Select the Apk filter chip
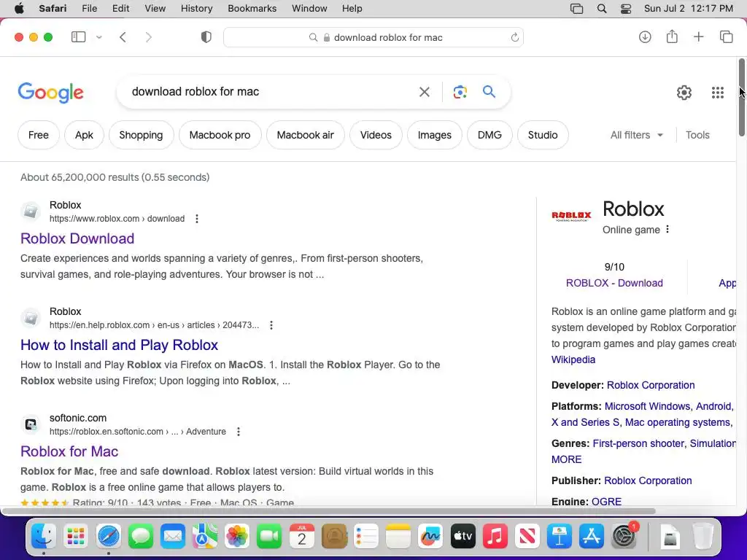The image size is (747, 560). point(85,135)
